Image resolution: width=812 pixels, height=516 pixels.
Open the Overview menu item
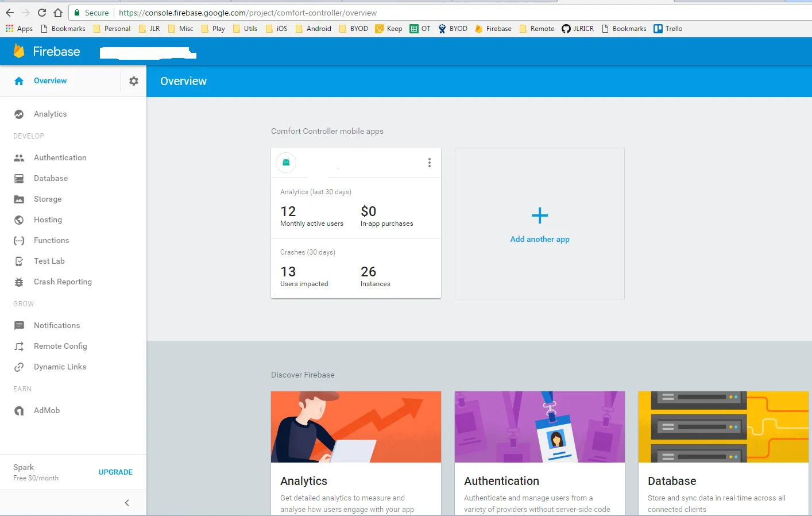point(50,81)
